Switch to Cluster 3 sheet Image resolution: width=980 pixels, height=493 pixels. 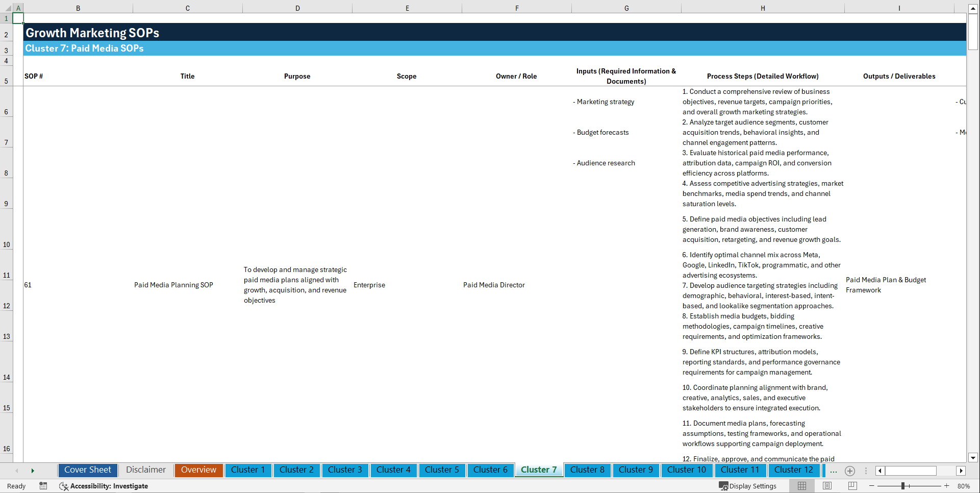tap(345, 470)
